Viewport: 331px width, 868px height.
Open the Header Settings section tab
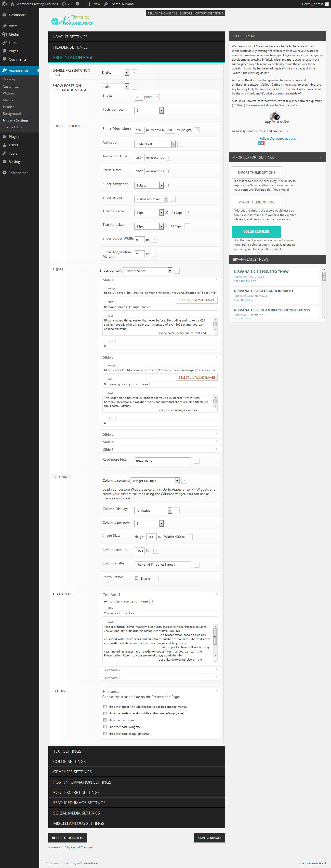(x=136, y=47)
